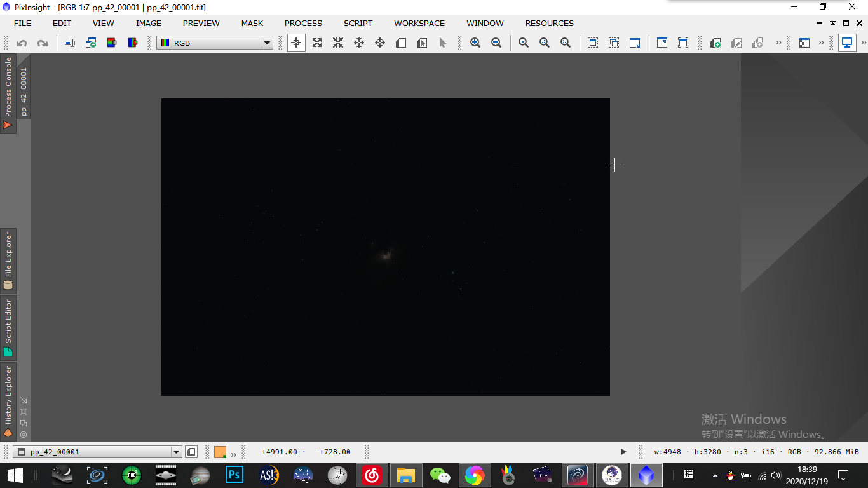Click the grayed page-with-pencil icon

(736, 43)
